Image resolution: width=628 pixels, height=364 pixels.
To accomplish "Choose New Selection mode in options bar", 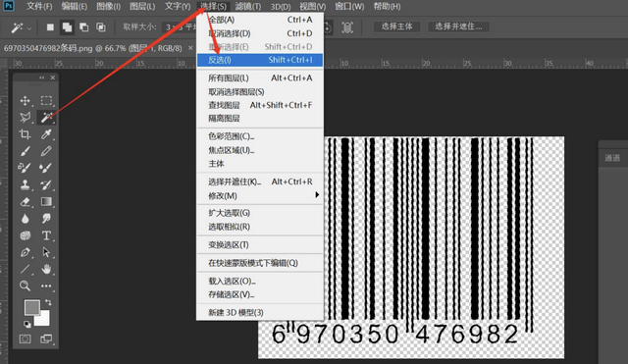I will (x=50, y=27).
